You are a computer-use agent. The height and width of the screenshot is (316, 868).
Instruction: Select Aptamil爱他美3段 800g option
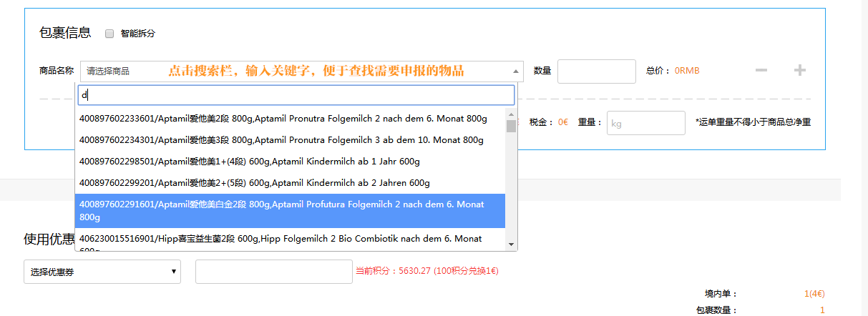291,140
